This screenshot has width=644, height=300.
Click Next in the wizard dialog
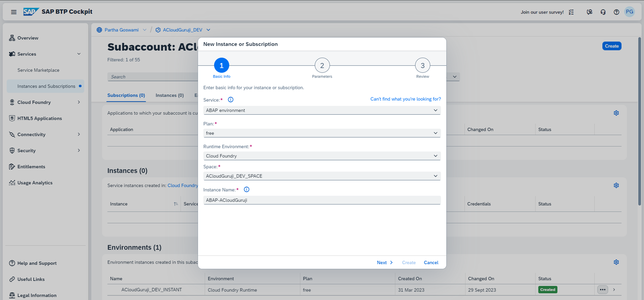click(384, 263)
